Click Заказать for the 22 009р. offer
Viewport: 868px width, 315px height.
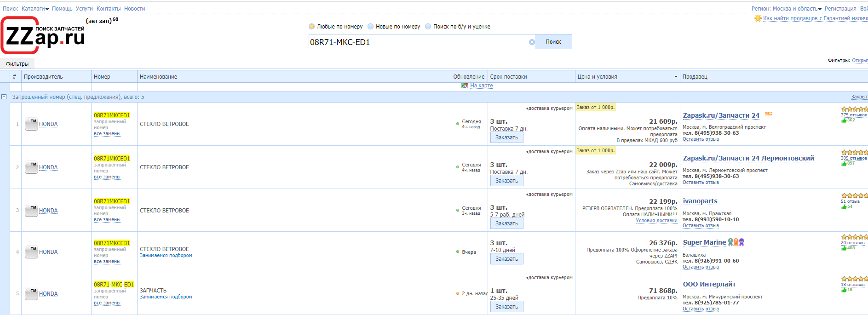(x=506, y=181)
